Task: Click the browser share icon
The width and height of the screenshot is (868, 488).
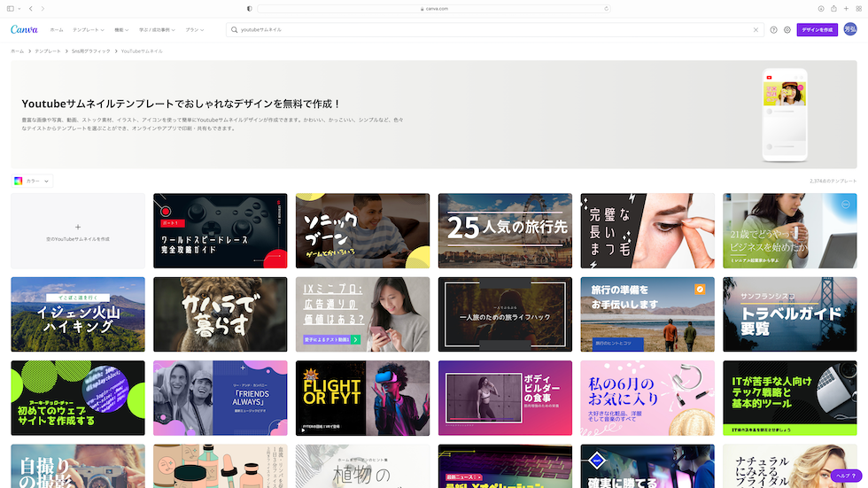Action: [833, 9]
